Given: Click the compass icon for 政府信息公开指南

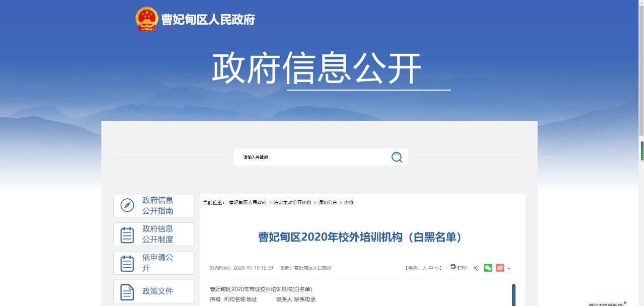Looking at the screenshot, I should [x=127, y=205].
